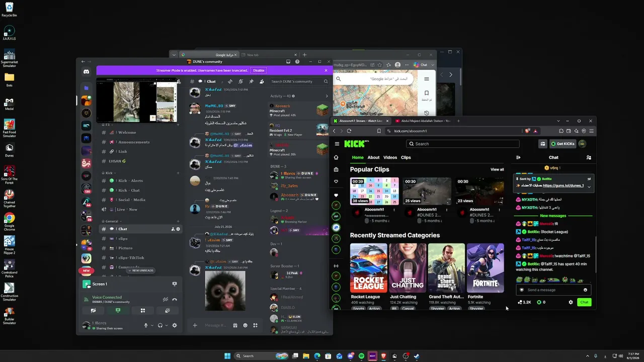
Task: Collapse the F3 channel category
Action: (x=107, y=125)
